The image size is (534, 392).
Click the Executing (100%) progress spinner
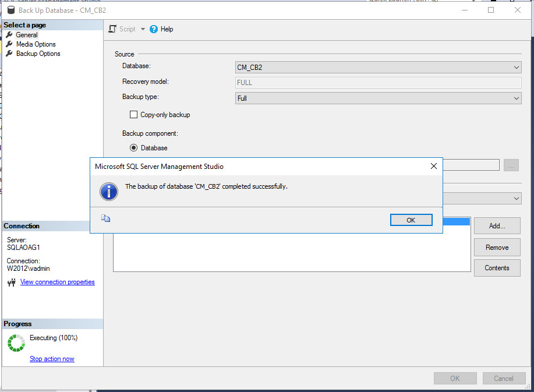coord(16,344)
